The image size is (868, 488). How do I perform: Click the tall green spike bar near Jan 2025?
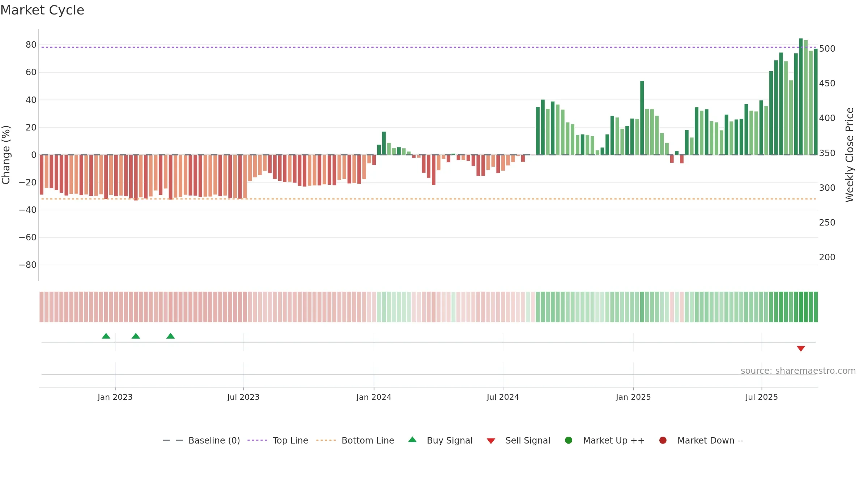click(x=642, y=118)
